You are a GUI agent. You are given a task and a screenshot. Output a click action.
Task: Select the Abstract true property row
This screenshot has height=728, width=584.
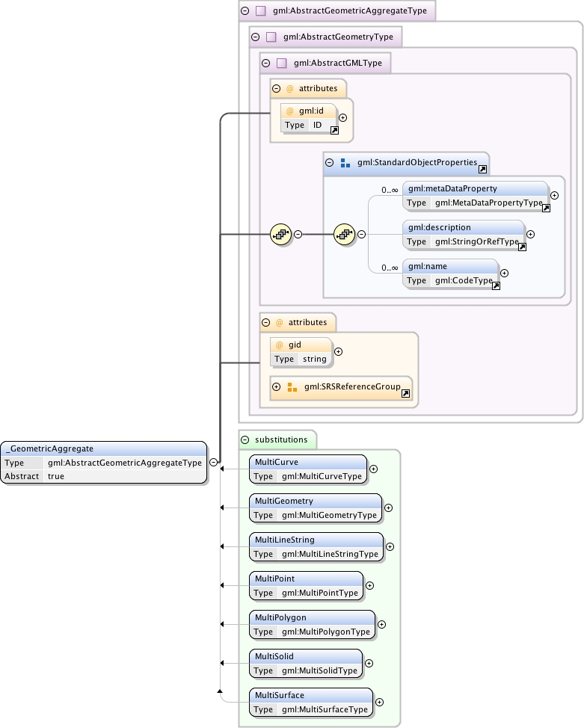pyautogui.click(x=104, y=476)
